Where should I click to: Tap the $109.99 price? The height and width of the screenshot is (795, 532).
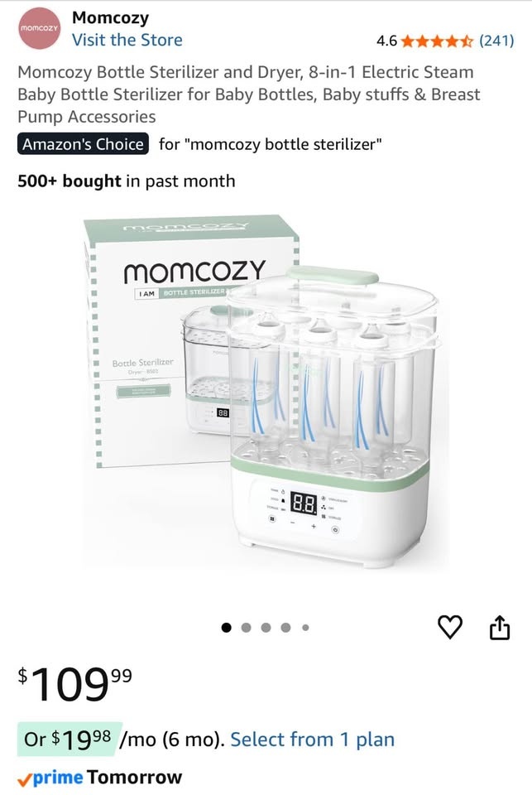pyautogui.click(x=75, y=683)
